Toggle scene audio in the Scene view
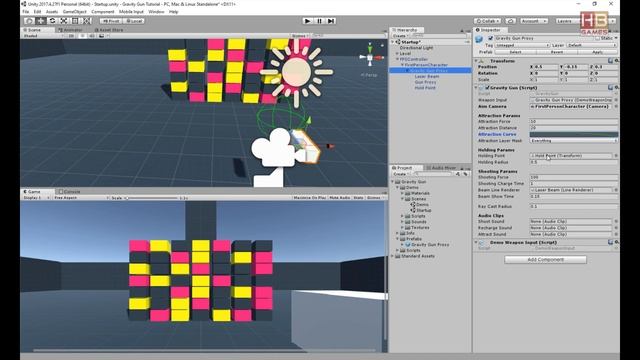Viewport: 640px width, 360px height. tap(91, 36)
